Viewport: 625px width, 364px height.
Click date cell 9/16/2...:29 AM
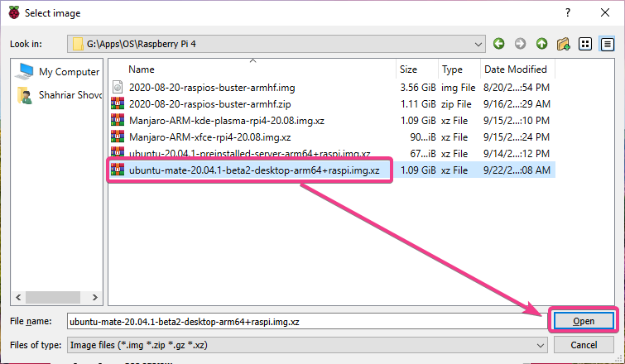[517, 104]
